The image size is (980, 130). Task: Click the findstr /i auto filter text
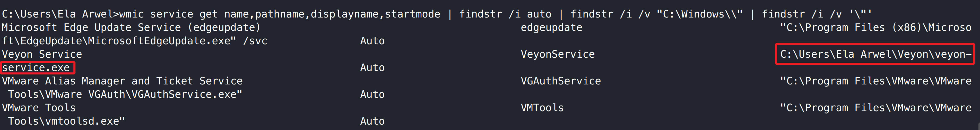pos(505,14)
